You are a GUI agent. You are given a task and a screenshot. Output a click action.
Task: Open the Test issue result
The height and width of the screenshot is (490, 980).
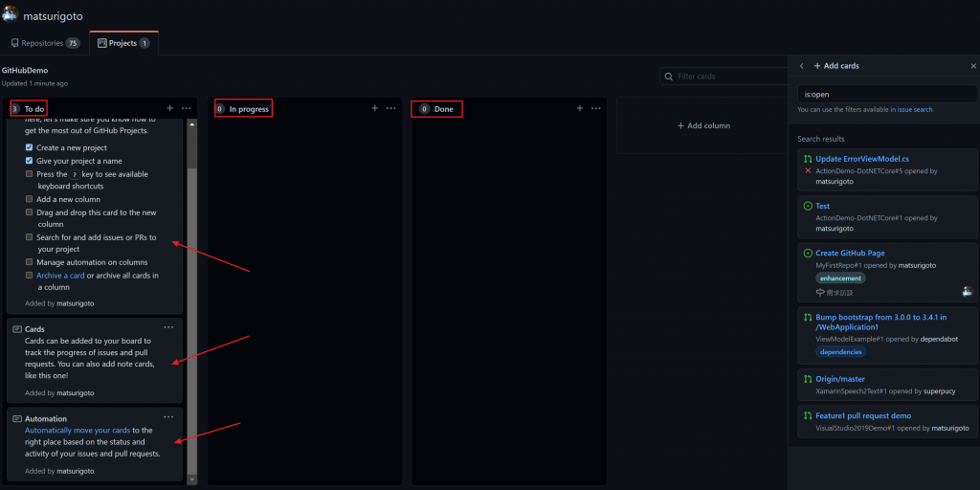[x=822, y=206]
